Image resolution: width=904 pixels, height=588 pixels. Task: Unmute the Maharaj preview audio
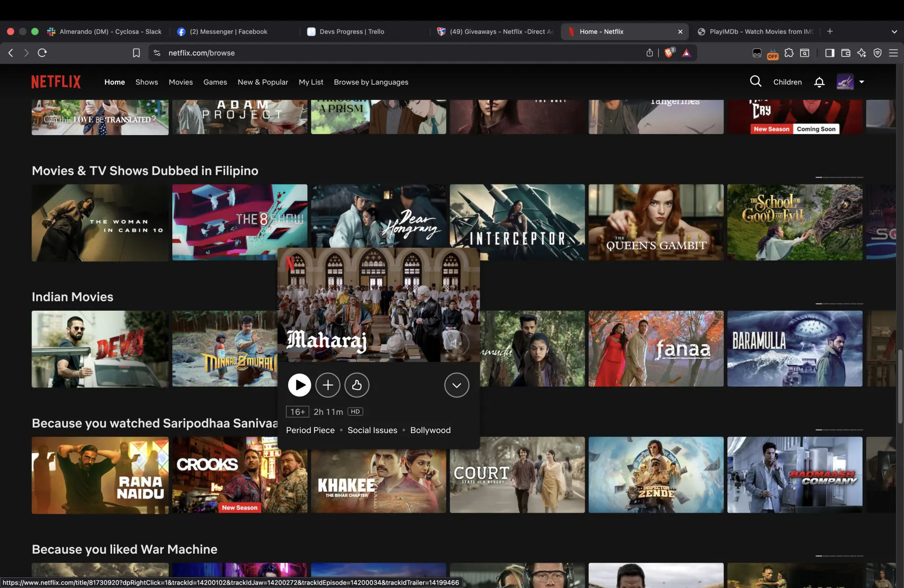[x=456, y=344]
